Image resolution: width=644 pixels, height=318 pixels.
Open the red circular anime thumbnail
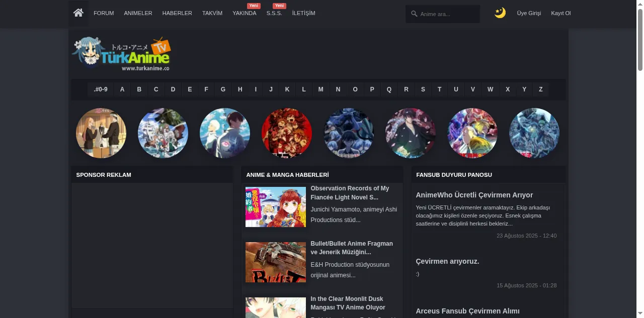pos(287,133)
